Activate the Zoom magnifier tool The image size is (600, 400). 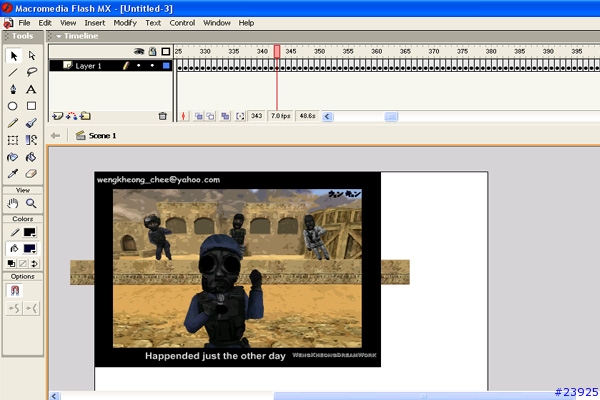(32, 203)
